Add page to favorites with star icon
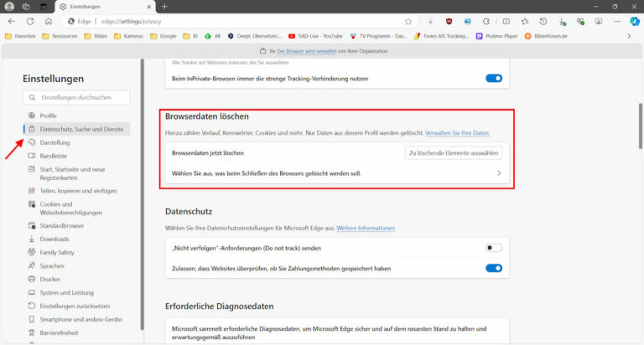The height and width of the screenshot is (345, 644). coord(408,21)
